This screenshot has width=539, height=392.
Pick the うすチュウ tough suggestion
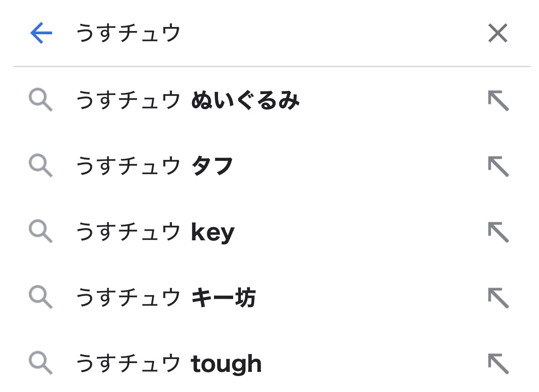(x=168, y=364)
